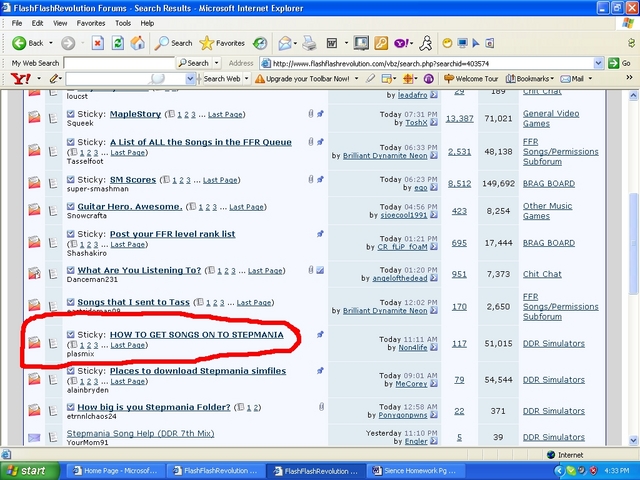The height and width of the screenshot is (480, 640).
Task: Click the Windows start button
Action: click(x=29, y=471)
